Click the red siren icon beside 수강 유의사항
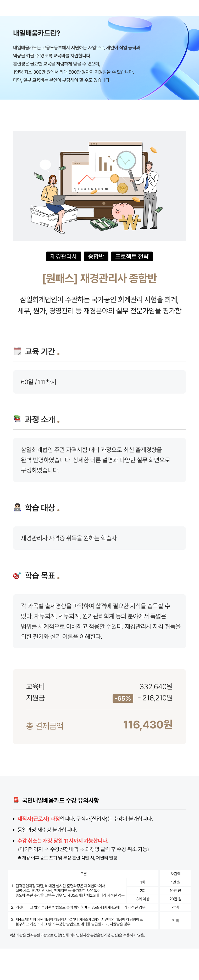This screenshot has height=980, width=199. pos(16,800)
